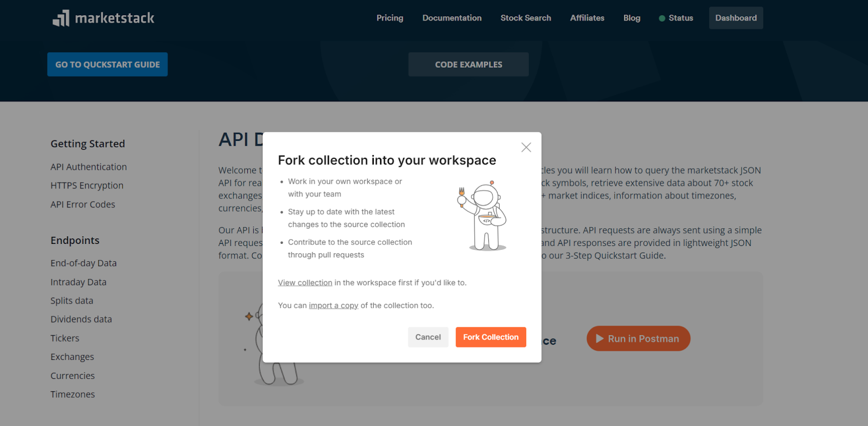Open the Status page link
868x426 pixels.
[x=681, y=18]
